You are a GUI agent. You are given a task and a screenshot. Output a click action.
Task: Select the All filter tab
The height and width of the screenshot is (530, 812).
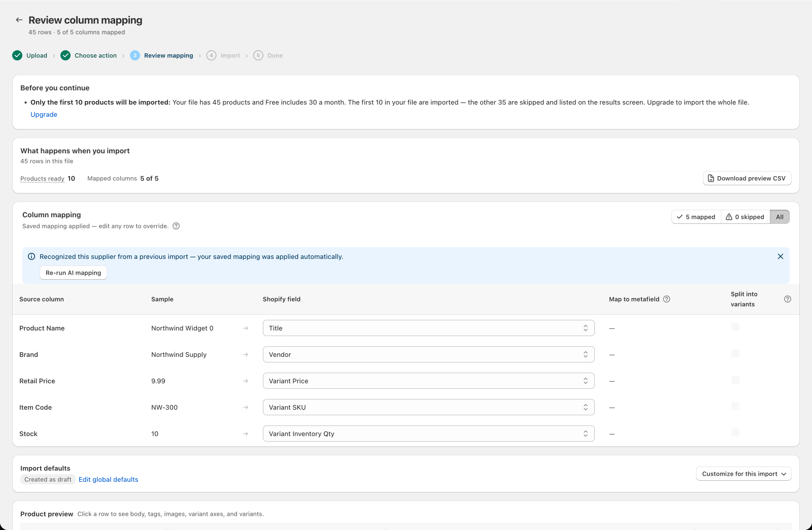tap(780, 217)
